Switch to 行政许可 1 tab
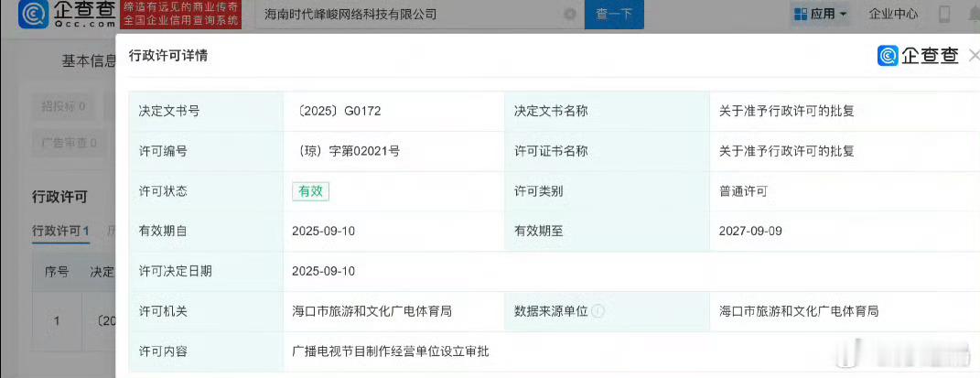 pyautogui.click(x=60, y=231)
